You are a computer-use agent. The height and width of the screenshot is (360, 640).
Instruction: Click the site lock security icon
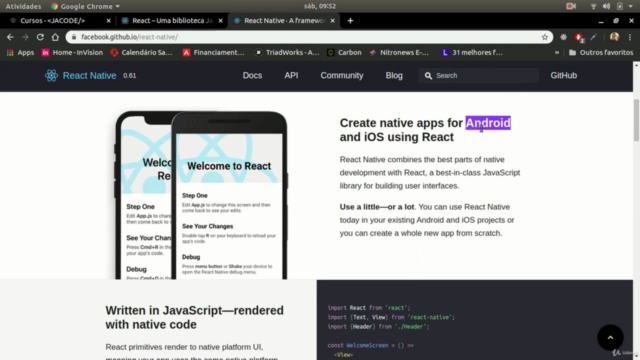click(x=73, y=37)
